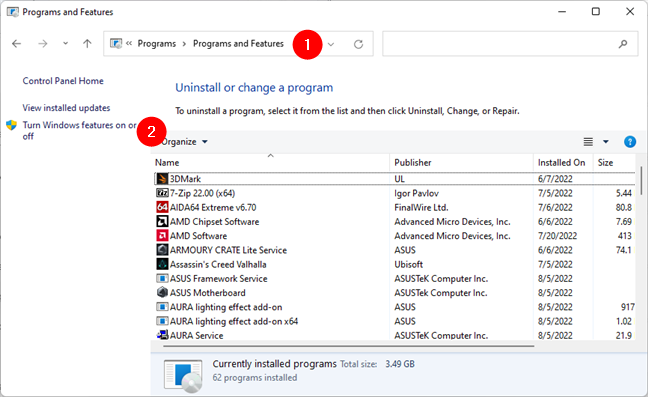Click the 7-Zip program icon
Viewport: 648px width, 397px height.
pyautogui.click(x=162, y=193)
